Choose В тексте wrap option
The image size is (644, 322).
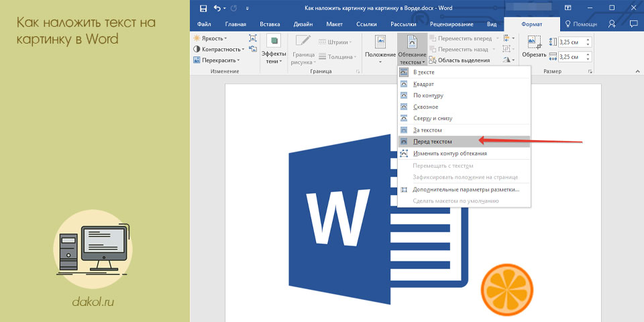pos(464,72)
